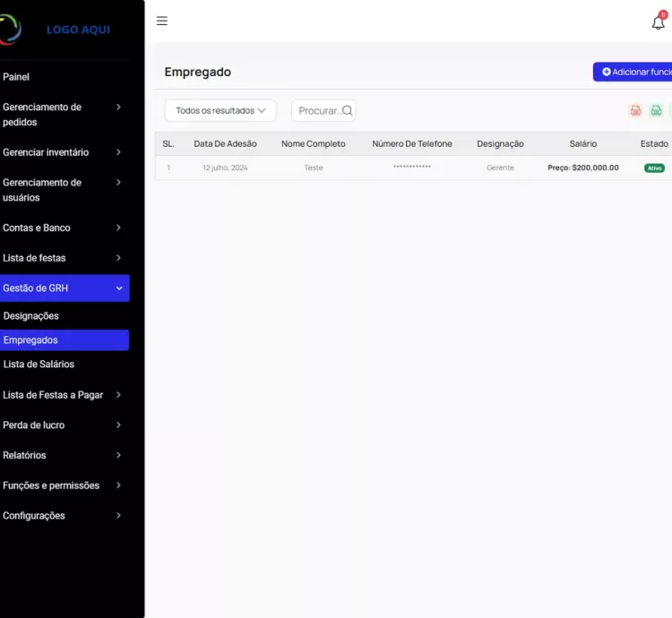
Task: Click the red export file icon
Action: click(635, 111)
